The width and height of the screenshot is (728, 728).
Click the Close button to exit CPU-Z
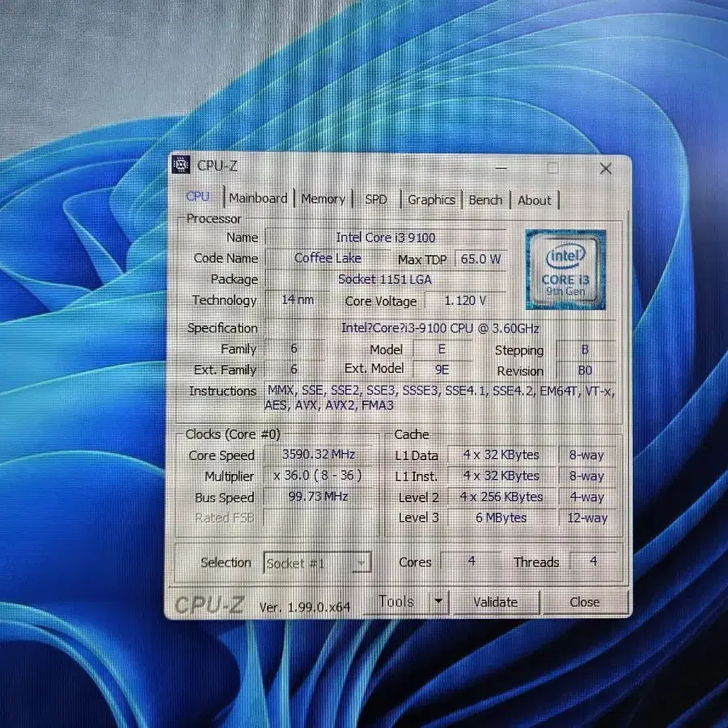pyautogui.click(x=585, y=602)
